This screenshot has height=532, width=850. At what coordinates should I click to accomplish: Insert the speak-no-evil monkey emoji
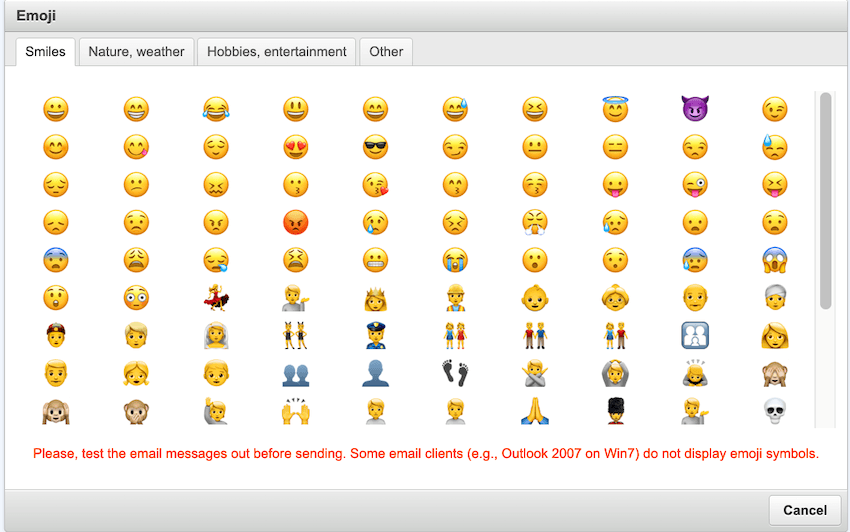[136, 411]
